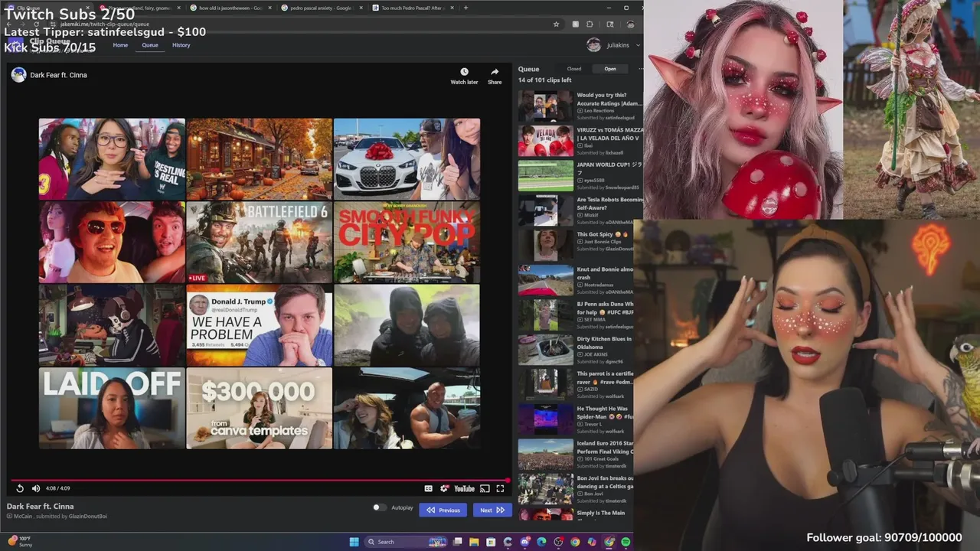Open the 'VIRUZZ vs TOMÁS MAZZA' queued clip
980x551 pixels.
tap(580, 142)
